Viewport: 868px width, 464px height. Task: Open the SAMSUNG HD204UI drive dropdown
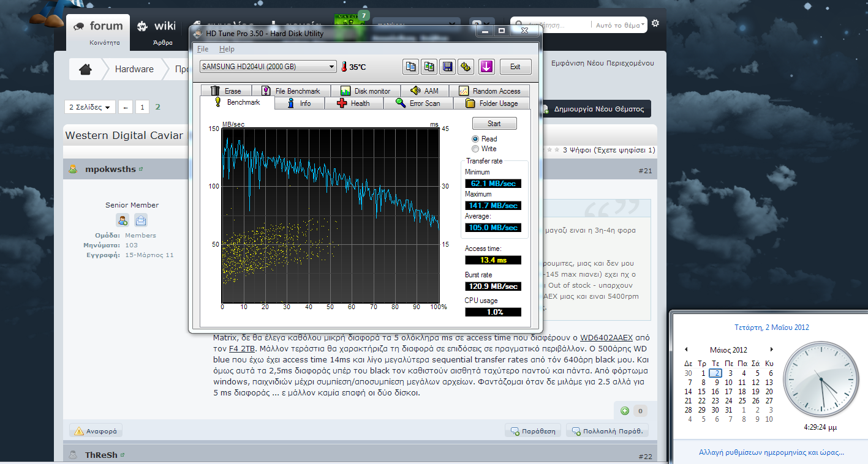click(268, 67)
